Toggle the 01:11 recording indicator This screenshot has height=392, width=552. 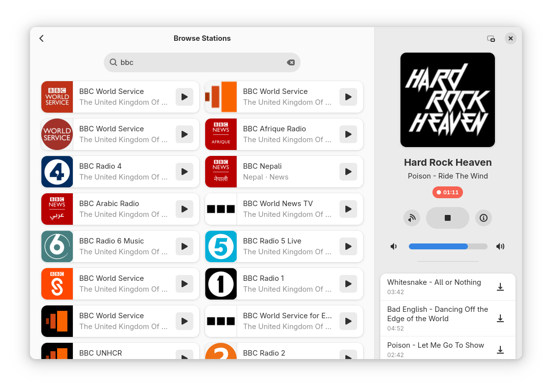[447, 192]
